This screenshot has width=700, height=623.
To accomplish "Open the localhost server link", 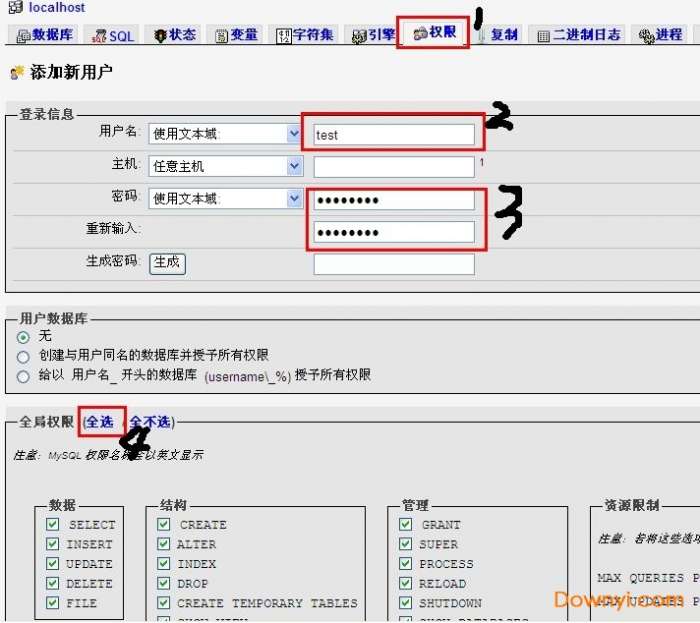I will tap(57, 7).
